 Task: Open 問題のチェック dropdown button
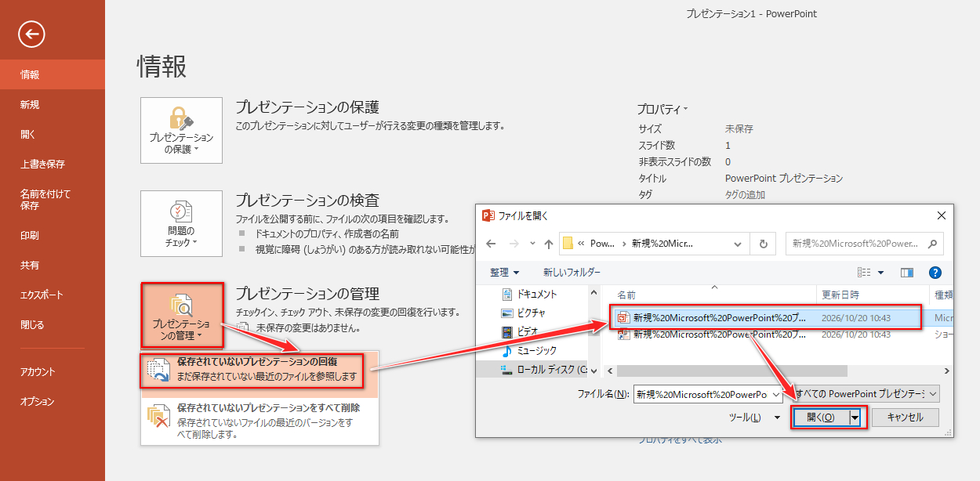[x=181, y=223]
